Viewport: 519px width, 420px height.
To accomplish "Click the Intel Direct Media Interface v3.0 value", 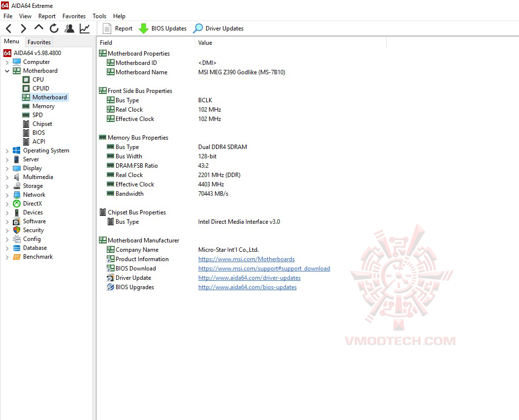I will tap(239, 222).
